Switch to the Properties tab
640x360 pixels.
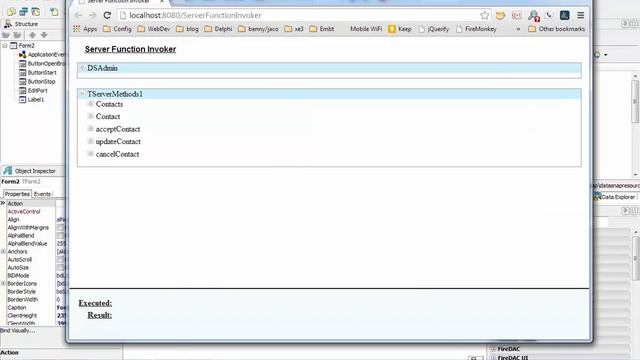click(x=17, y=194)
